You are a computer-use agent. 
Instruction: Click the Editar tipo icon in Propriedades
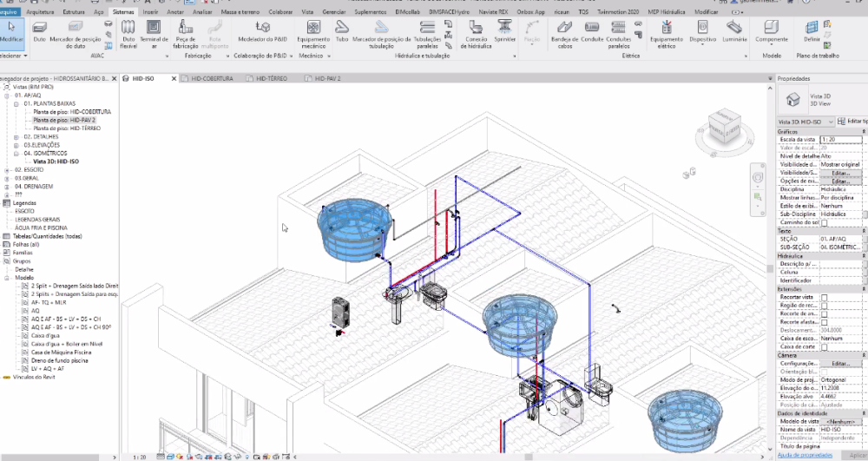pyautogui.click(x=842, y=122)
